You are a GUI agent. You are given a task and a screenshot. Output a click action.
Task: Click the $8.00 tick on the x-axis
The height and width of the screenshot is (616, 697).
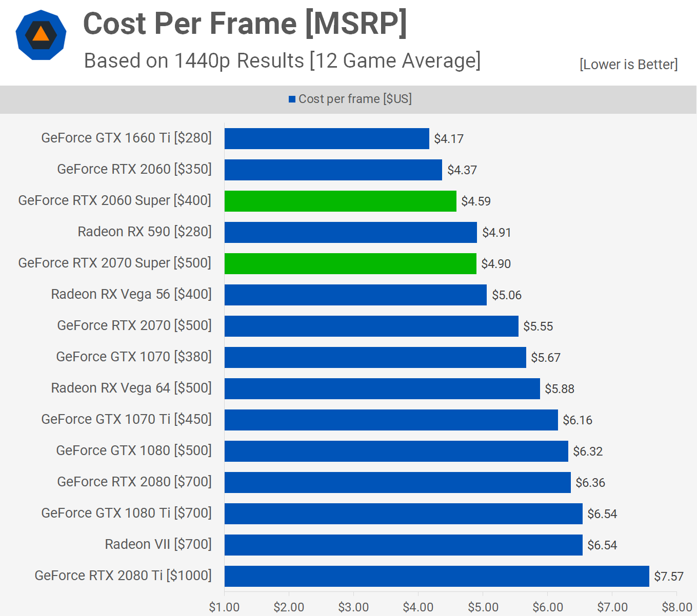[x=676, y=607]
